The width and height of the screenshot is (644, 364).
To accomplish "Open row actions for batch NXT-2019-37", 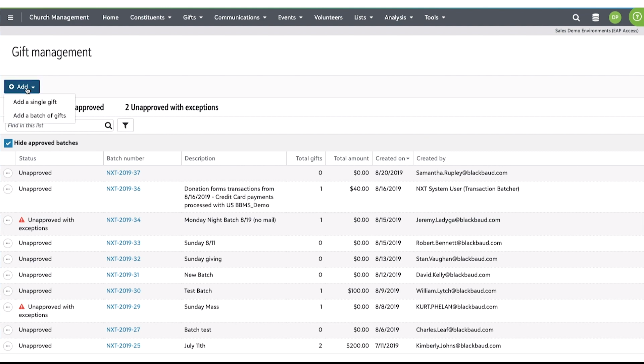I will click(8, 173).
